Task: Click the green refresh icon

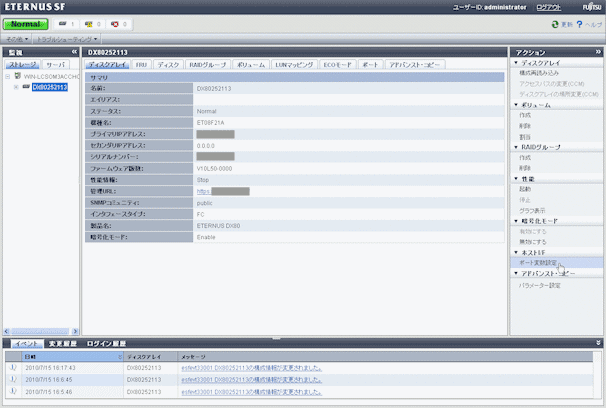Action: (555, 24)
